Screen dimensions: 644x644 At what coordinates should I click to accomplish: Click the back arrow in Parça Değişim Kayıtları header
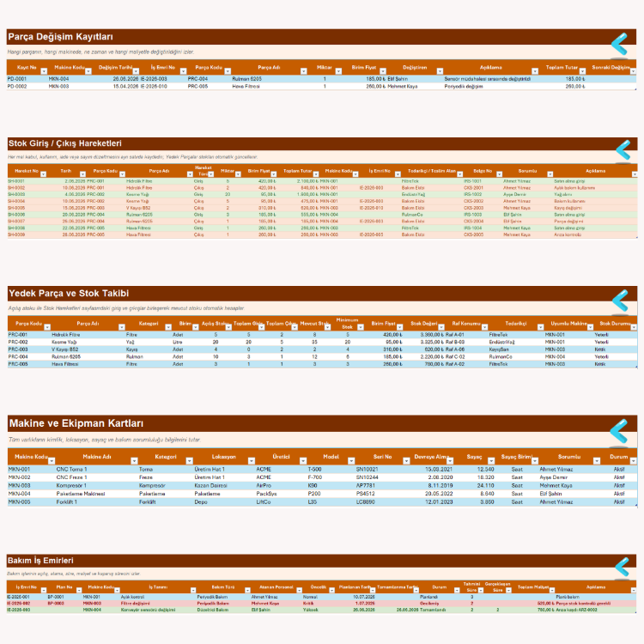619,44
